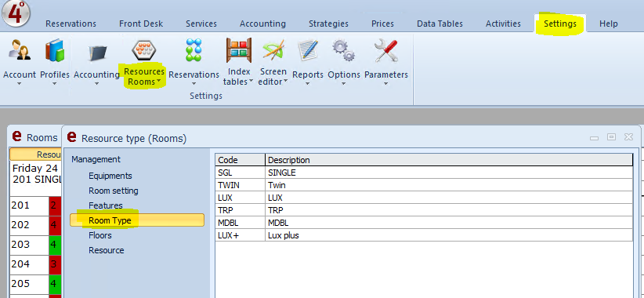Expand the Account dropdown arrow
This screenshot has width=644, height=298.
(19, 84)
